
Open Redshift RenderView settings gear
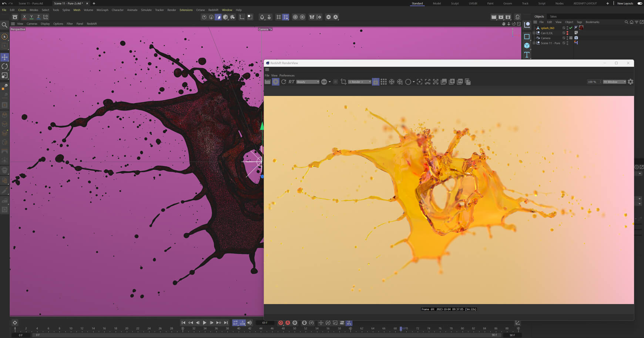630,82
